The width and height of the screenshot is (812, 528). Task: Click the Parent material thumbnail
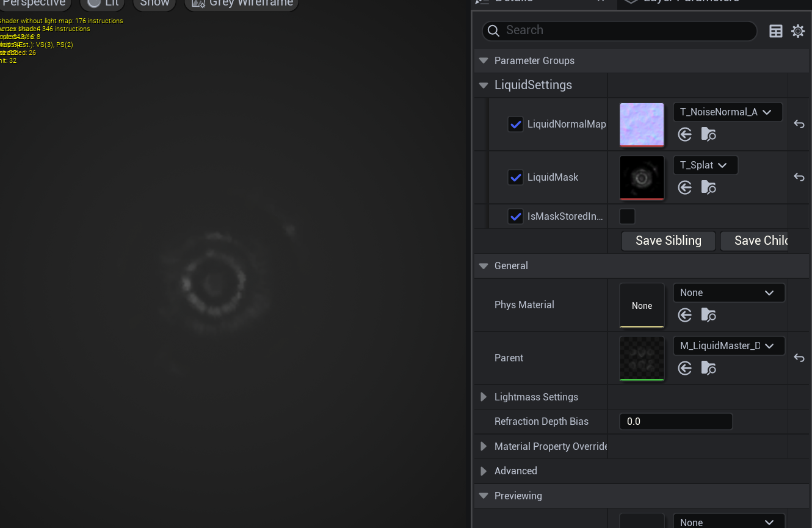pyautogui.click(x=642, y=358)
